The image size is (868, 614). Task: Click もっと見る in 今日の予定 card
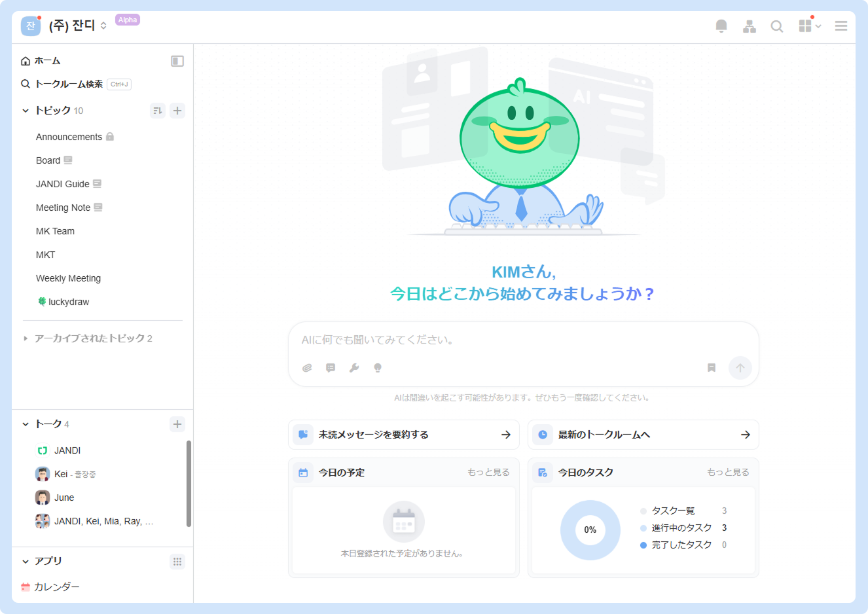coord(488,473)
